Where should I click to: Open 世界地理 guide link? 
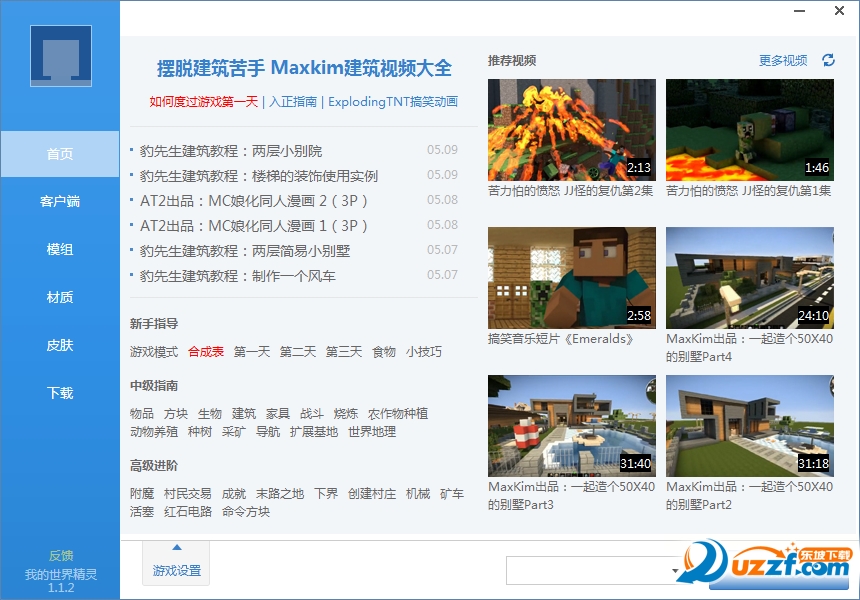coord(372,432)
